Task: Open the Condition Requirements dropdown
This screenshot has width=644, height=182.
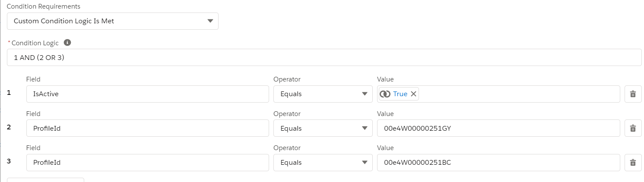Action: [113, 21]
